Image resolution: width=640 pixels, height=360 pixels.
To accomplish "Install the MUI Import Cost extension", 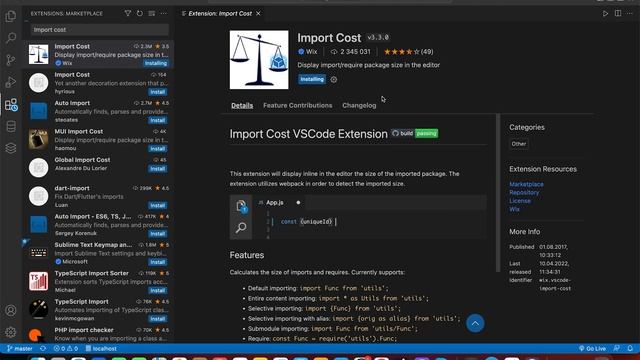I will coord(158,149).
